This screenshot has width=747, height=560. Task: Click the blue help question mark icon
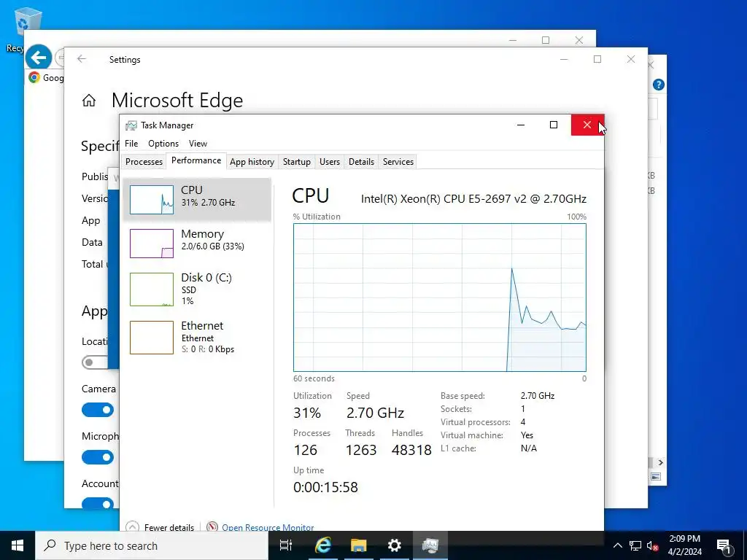click(659, 85)
